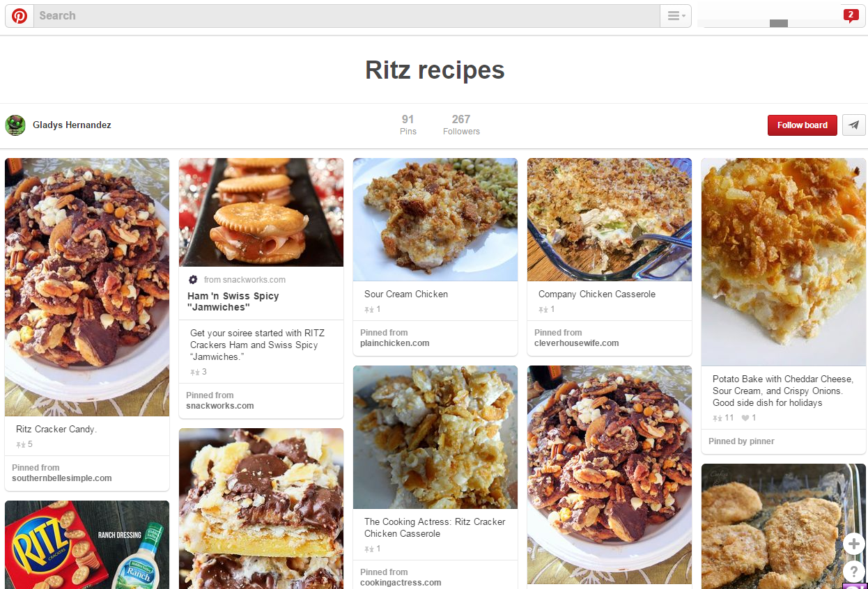The height and width of the screenshot is (589, 868).
Task: Open the Company Chicken Casserole pin image
Action: click(610, 219)
